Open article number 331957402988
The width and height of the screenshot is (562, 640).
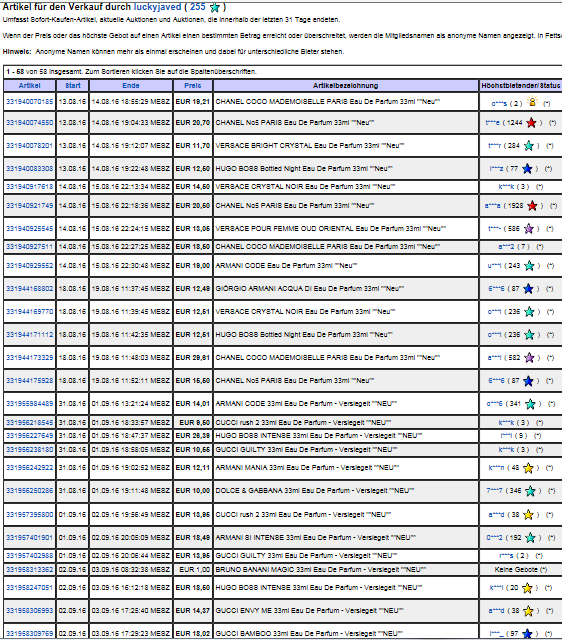pyautogui.click(x=29, y=556)
